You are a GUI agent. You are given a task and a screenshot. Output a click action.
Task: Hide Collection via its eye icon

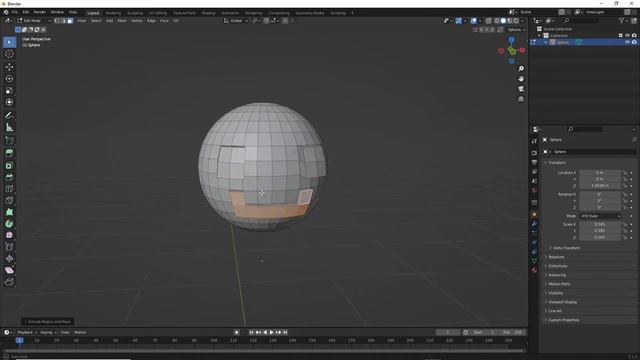coord(627,36)
